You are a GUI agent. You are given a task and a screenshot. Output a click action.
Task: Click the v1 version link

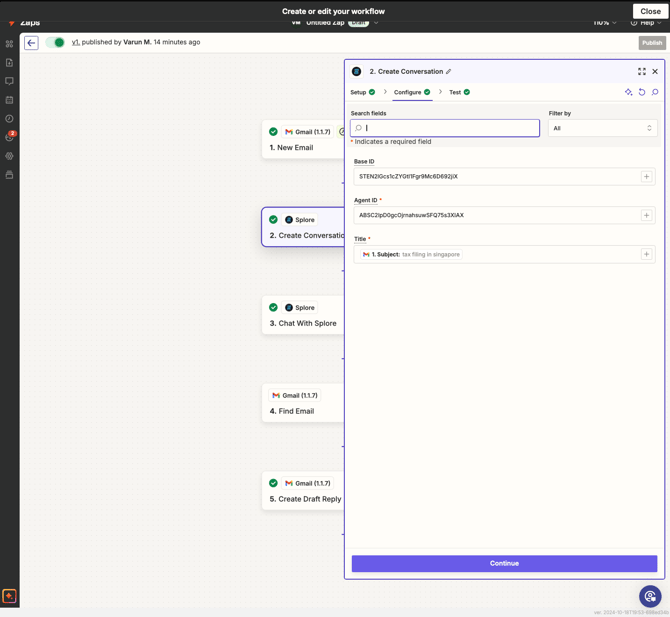point(75,42)
